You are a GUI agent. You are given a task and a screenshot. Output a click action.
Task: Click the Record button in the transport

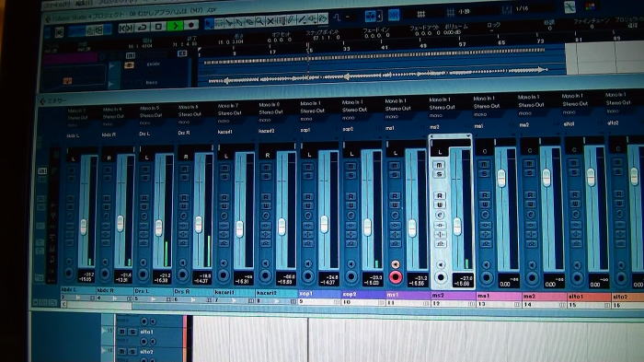[191, 26]
